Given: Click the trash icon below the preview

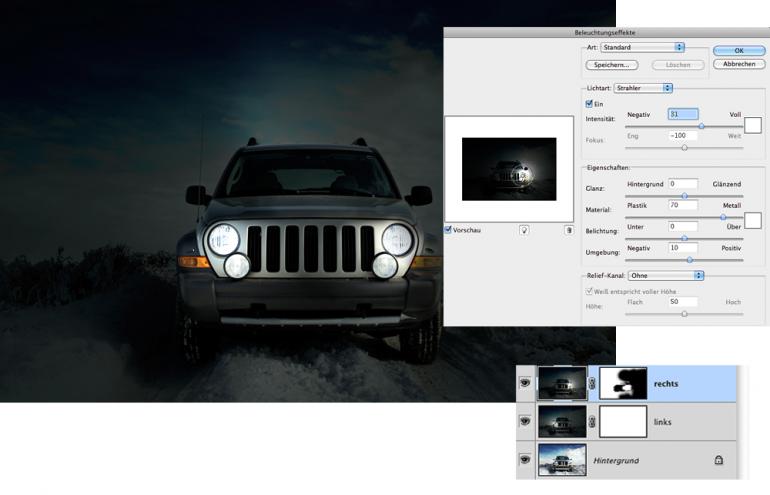Looking at the screenshot, I should point(569,230).
